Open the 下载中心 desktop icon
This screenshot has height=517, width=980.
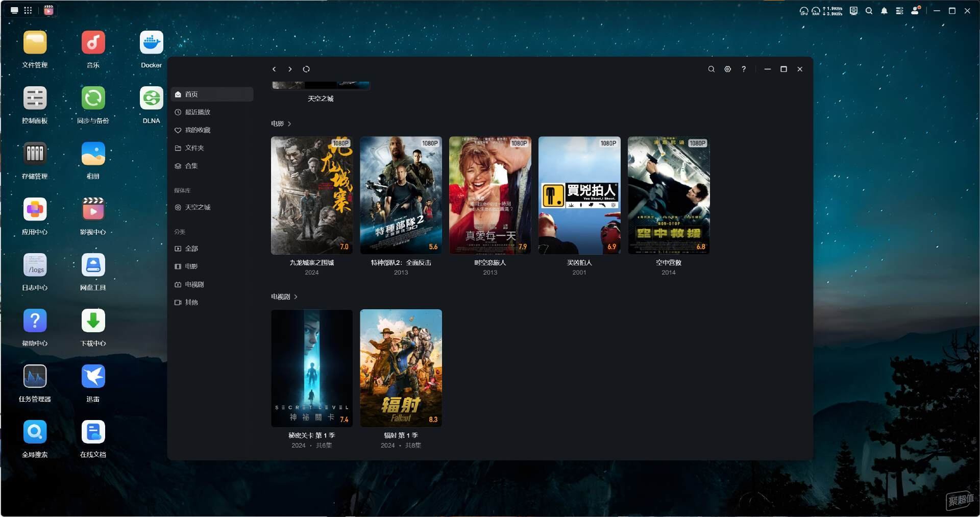click(x=93, y=321)
